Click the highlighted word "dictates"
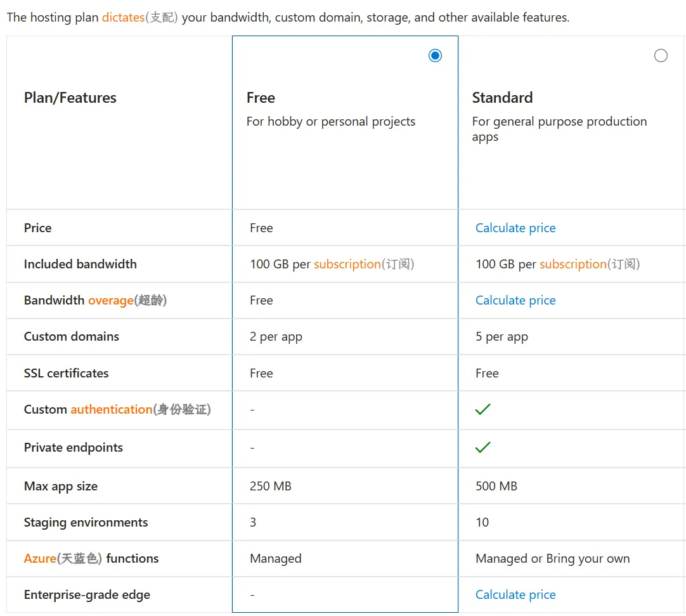686x616 pixels. click(123, 18)
